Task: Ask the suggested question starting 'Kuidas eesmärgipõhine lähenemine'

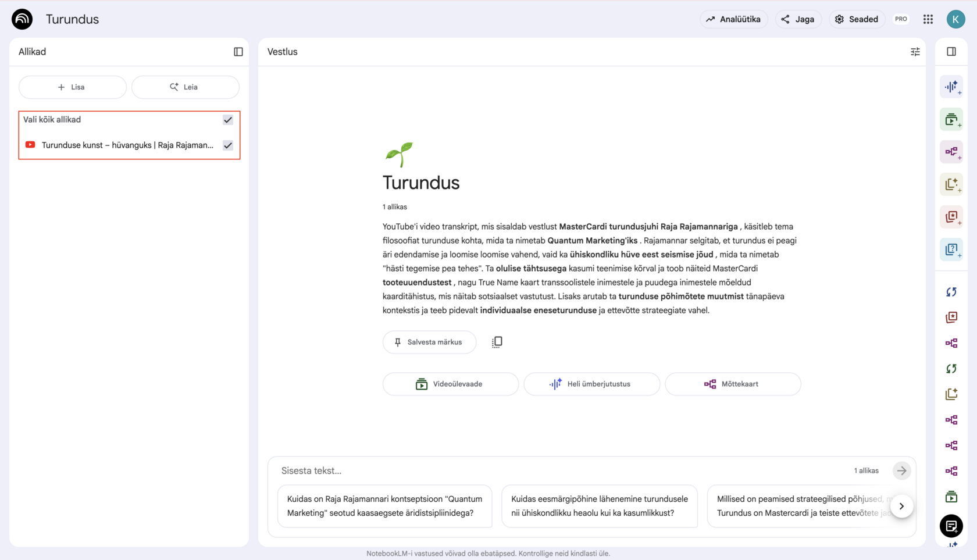Action: coord(600,506)
